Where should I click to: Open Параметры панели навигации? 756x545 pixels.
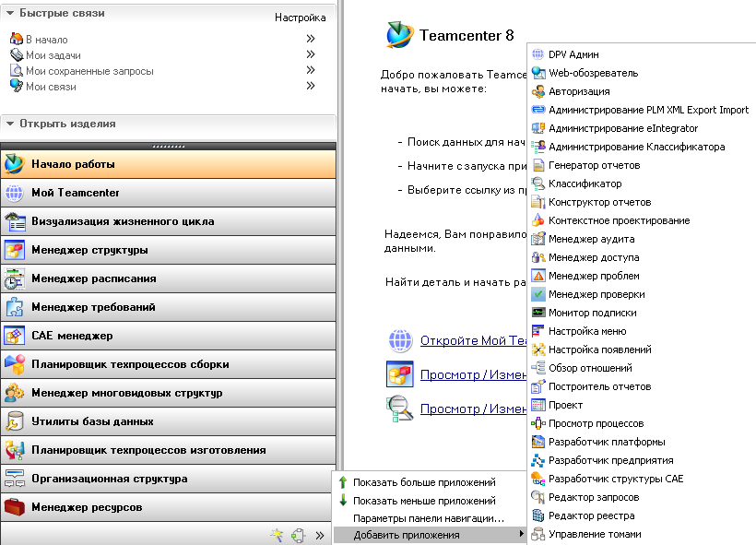429,518
